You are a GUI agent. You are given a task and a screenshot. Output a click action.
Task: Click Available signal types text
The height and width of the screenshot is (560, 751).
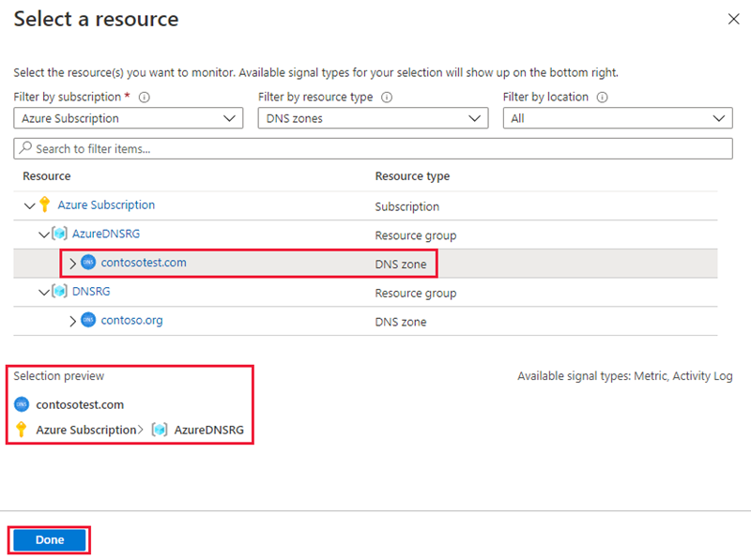[x=625, y=376]
